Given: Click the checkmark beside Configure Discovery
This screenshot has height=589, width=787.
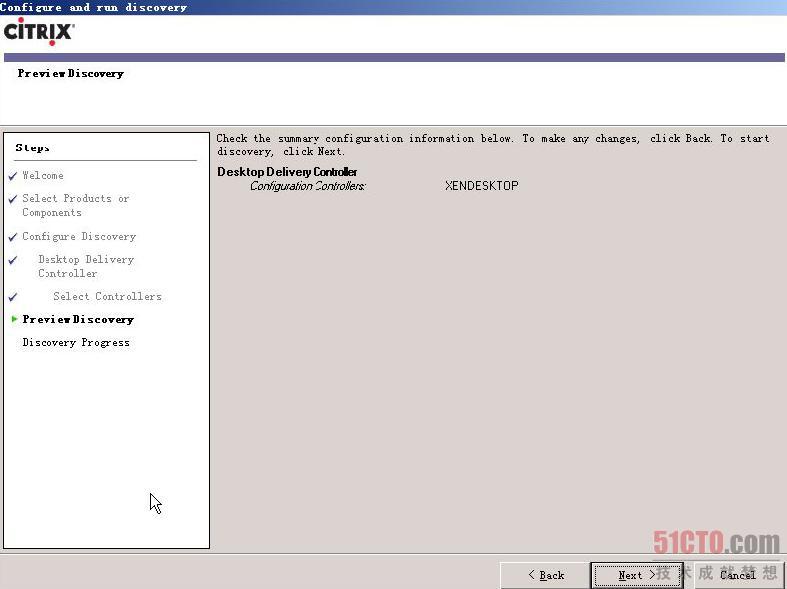Looking at the screenshot, I should [13, 237].
